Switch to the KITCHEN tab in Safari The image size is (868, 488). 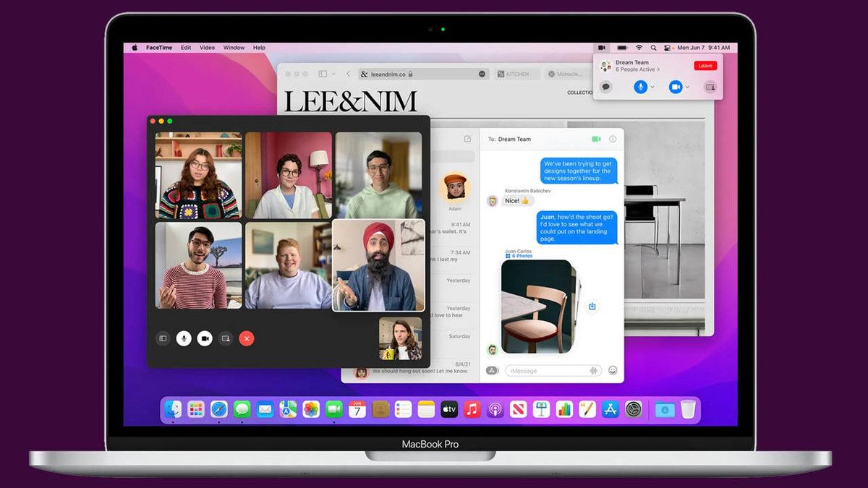point(517,74)
